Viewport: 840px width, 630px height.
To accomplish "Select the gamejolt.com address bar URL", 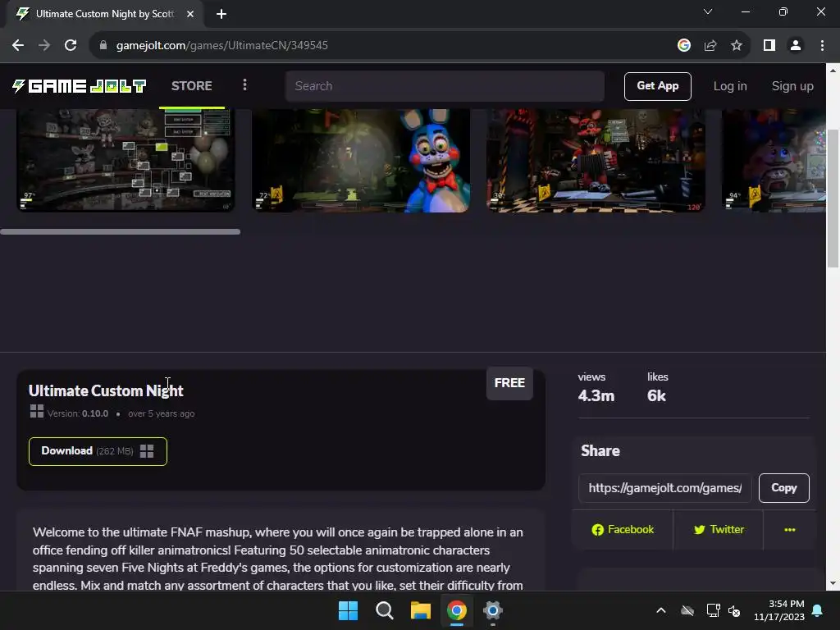I will point(221,45).
